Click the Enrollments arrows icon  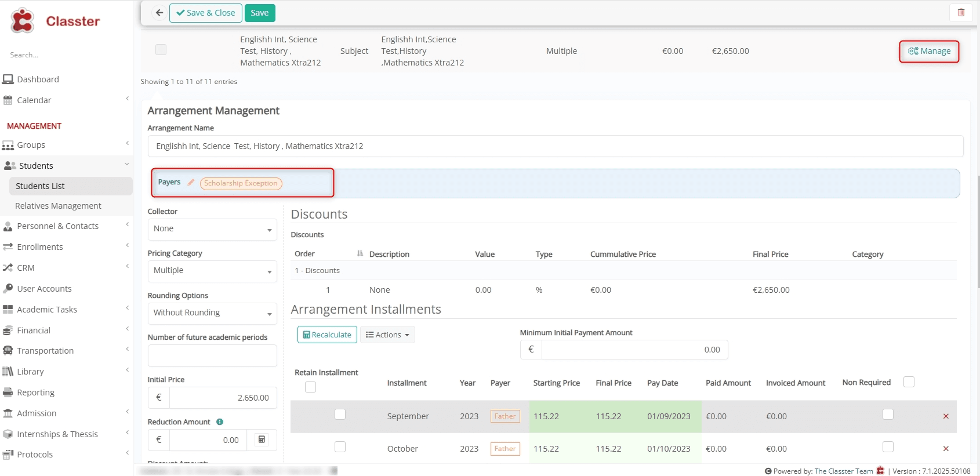(8, 247)
